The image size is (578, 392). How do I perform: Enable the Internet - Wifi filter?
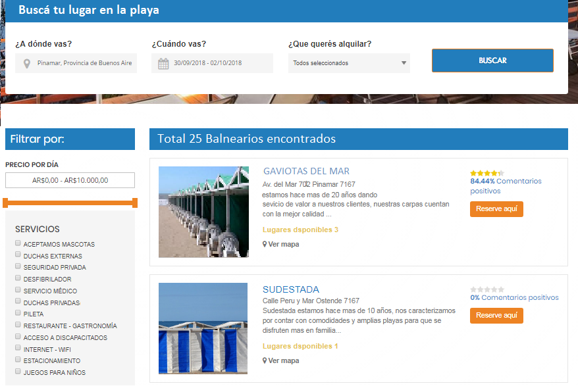(18, 348)
